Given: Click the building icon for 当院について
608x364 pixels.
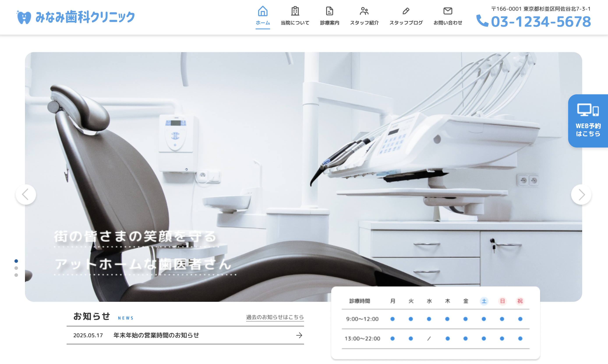Looking at the screenshot, I should coord(295,11).
